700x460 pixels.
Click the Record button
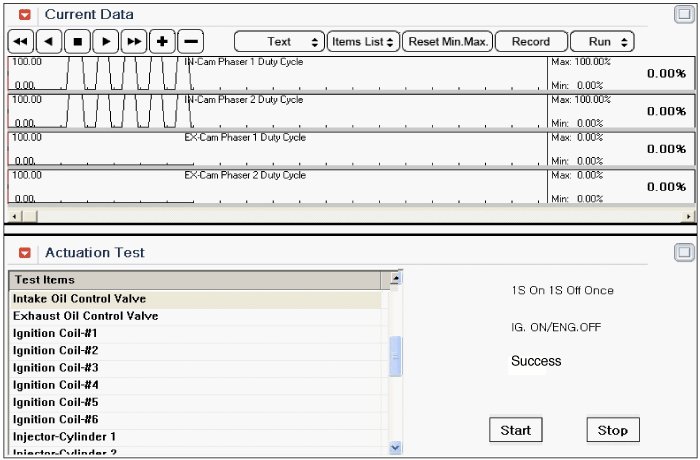530,42
